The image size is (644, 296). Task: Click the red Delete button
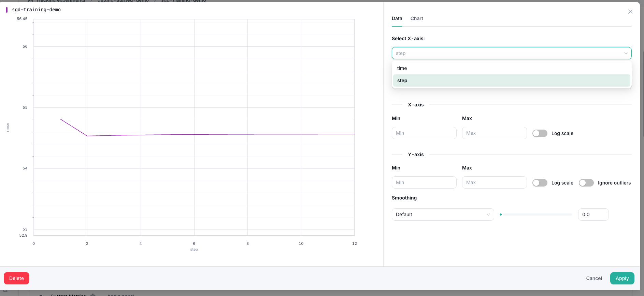[16, 278]
